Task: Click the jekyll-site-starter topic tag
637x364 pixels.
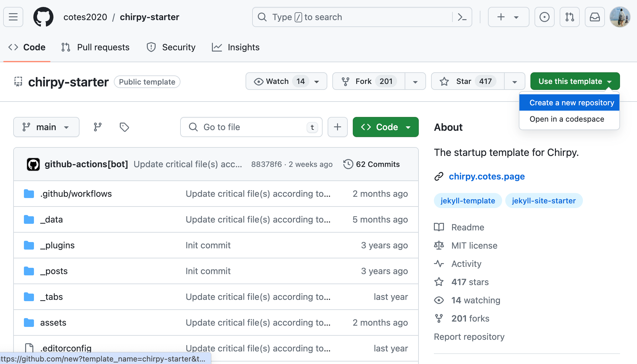Action: tap(544, 201)
